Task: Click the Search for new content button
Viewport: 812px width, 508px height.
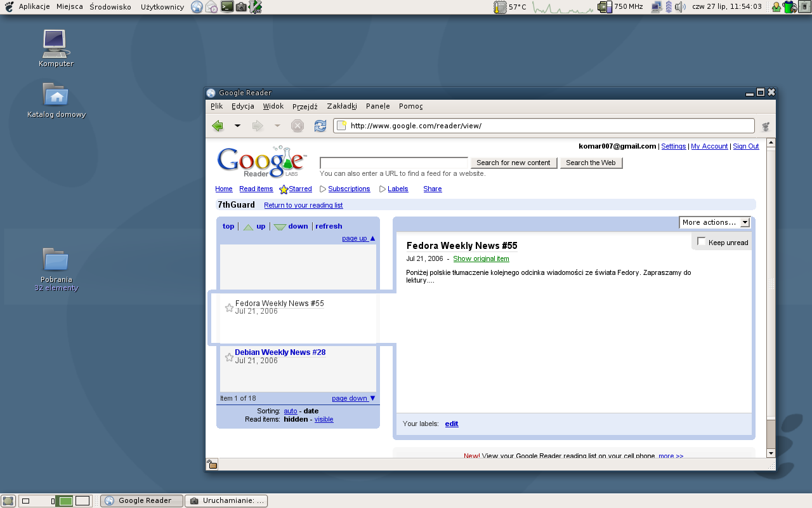Action: (514, 163)
